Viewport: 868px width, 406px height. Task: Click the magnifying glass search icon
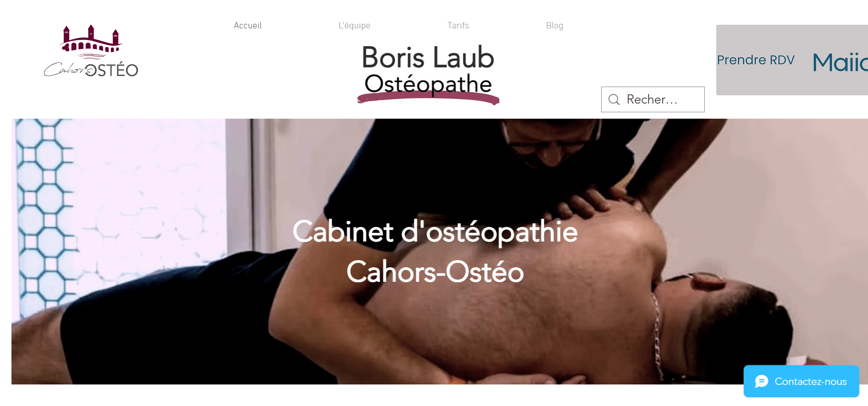[614, 99]
